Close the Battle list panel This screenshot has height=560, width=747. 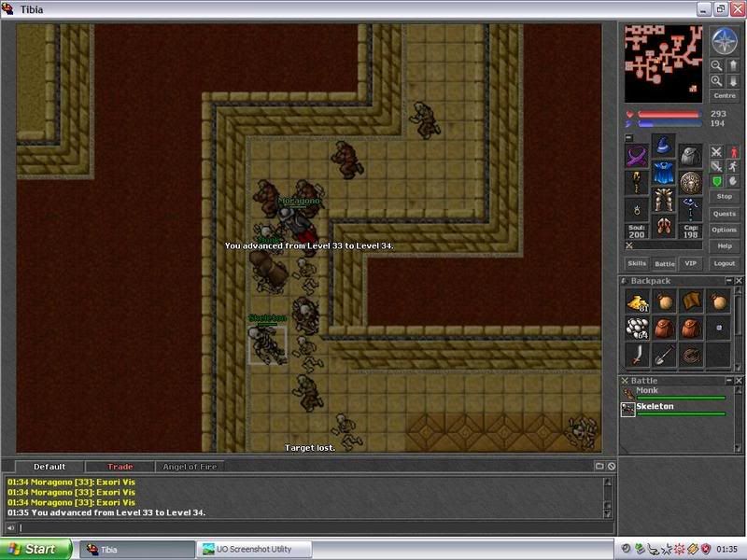(739, 381)
